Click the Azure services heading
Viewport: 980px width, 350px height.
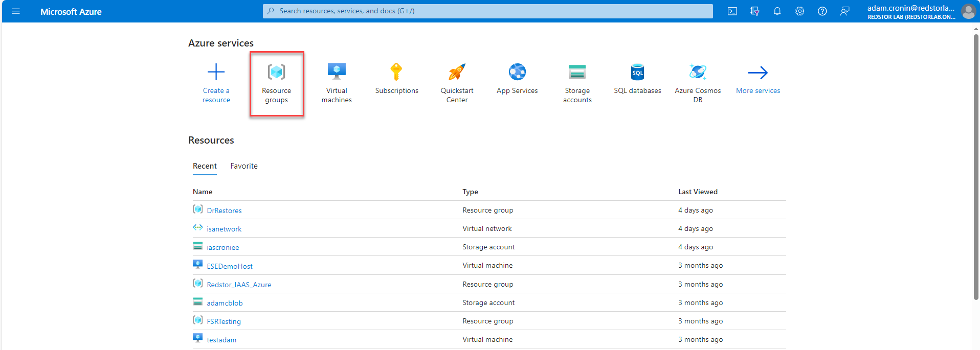221,43
